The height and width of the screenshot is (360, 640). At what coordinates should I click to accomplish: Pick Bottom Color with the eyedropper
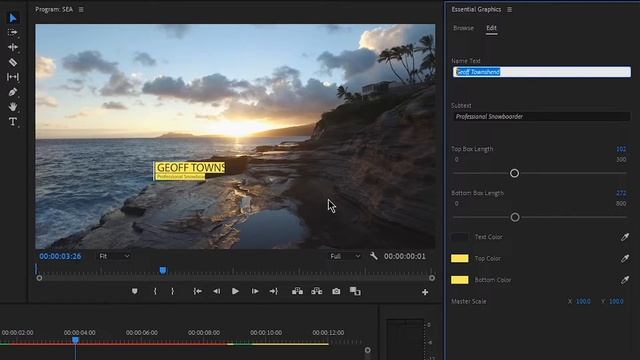coord(625,280)
